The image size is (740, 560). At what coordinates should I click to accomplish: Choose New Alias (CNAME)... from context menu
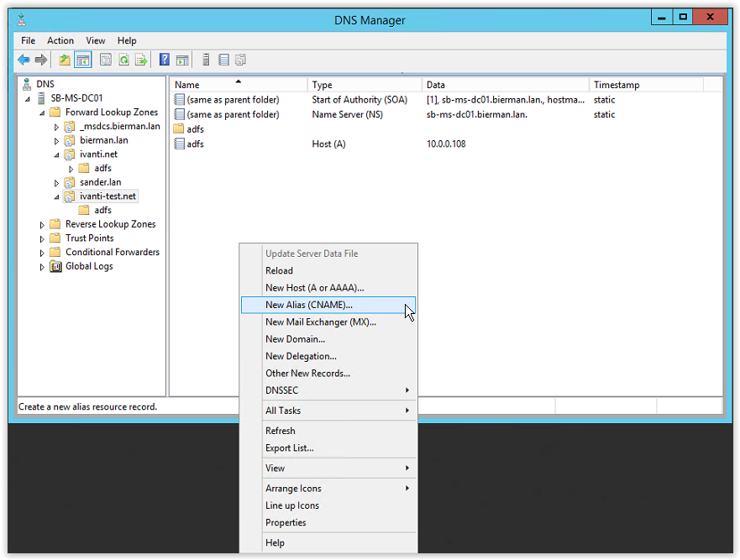click(328, 305)
